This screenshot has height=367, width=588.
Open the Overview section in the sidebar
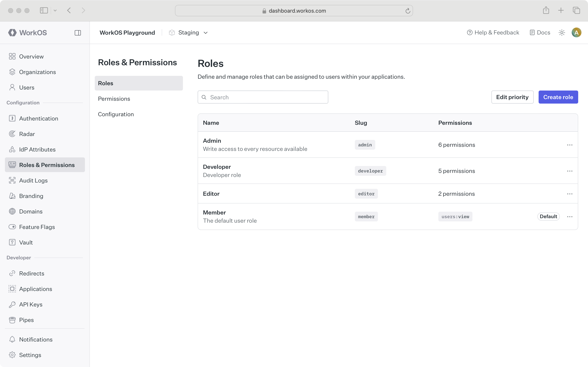(31, 56)
